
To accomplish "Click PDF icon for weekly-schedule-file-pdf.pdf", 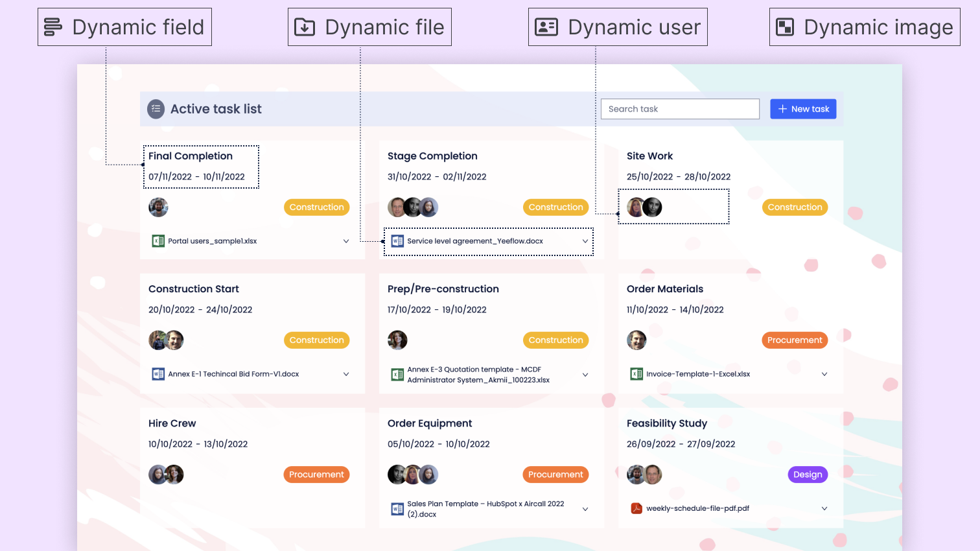I will (x=636, y=508).
